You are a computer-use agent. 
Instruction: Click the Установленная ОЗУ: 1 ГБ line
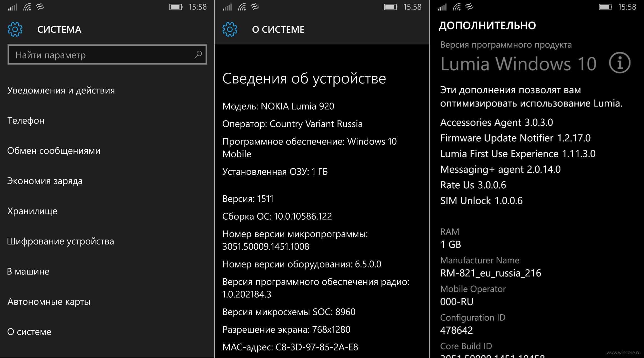(275, 172)
